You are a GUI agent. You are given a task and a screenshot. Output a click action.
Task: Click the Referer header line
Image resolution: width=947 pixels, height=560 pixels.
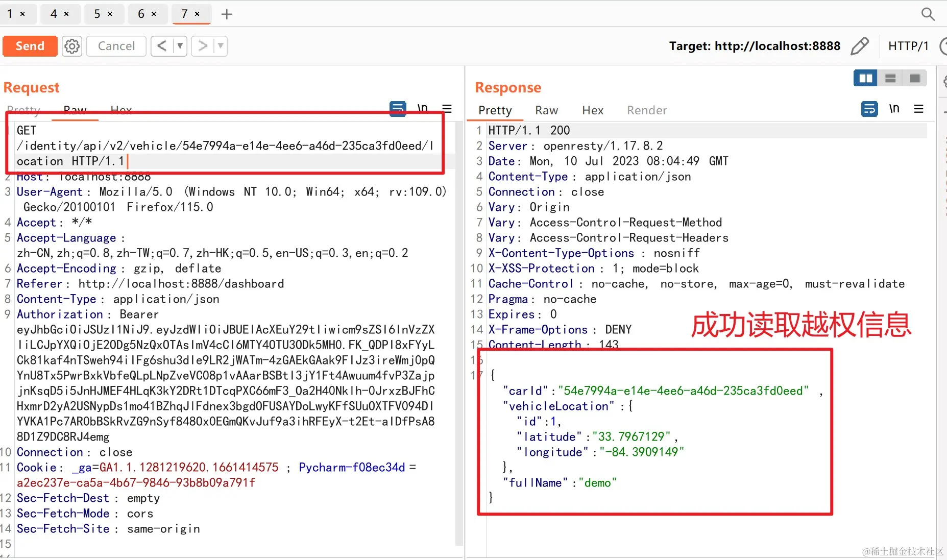150,284
